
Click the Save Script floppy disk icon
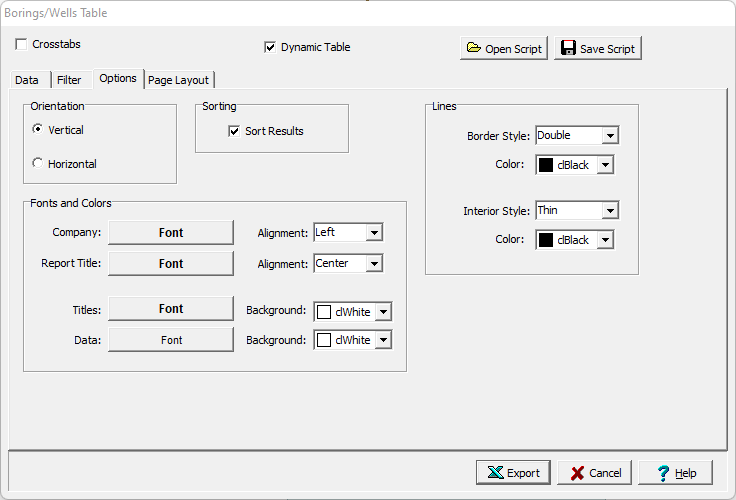point(568,49)
